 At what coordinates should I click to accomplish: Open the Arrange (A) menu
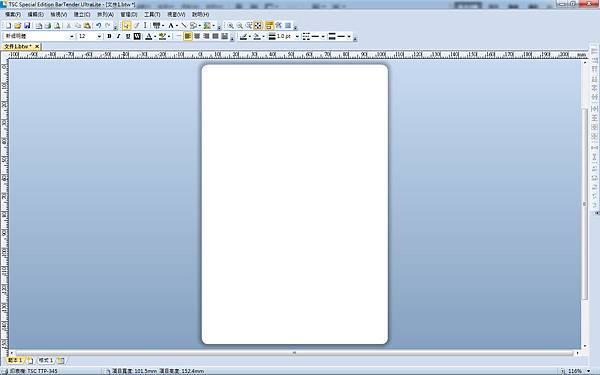tap(105, 14)
